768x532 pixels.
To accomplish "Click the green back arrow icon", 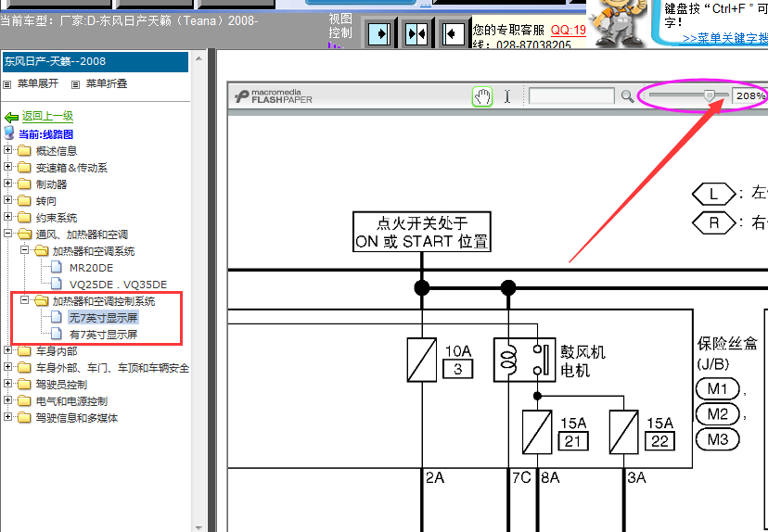I will pos(11,117).
